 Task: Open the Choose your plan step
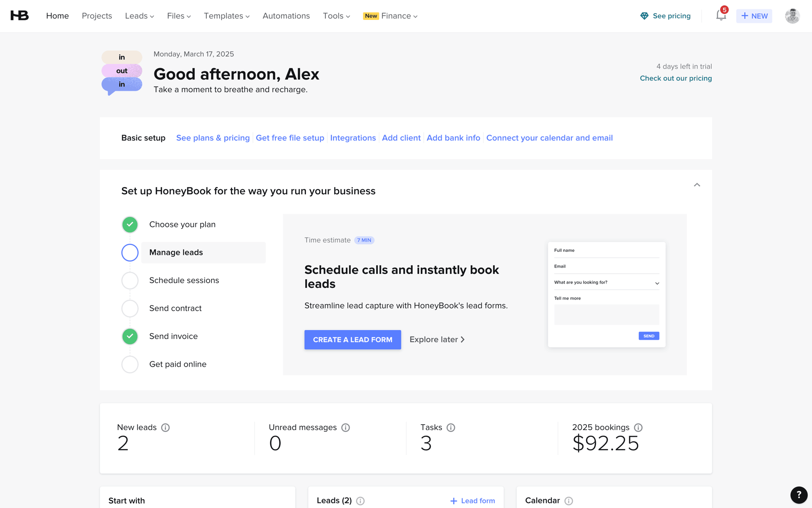click(x=182, y=224)
